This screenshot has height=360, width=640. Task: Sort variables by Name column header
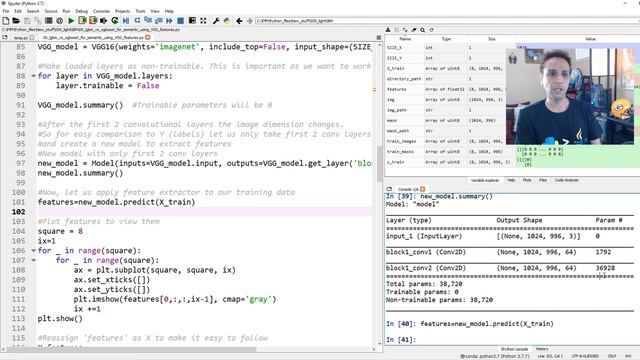point(405,39)
